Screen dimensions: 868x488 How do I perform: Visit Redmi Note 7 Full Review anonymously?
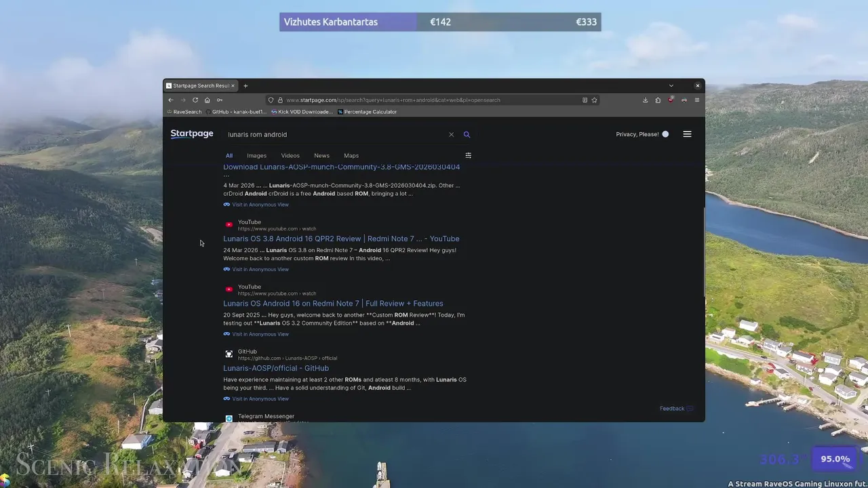click(x=256, y=334)
